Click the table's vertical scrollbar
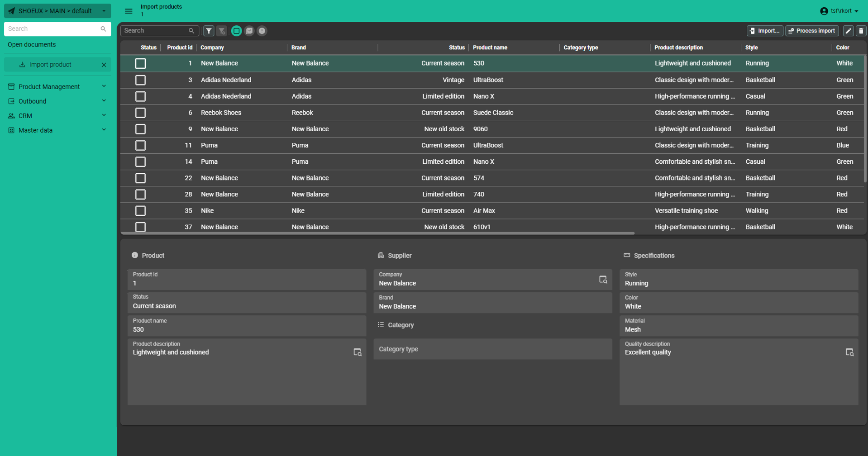This screenshot has height=456, width=868. pyautogui.click(x=865, y=119)
